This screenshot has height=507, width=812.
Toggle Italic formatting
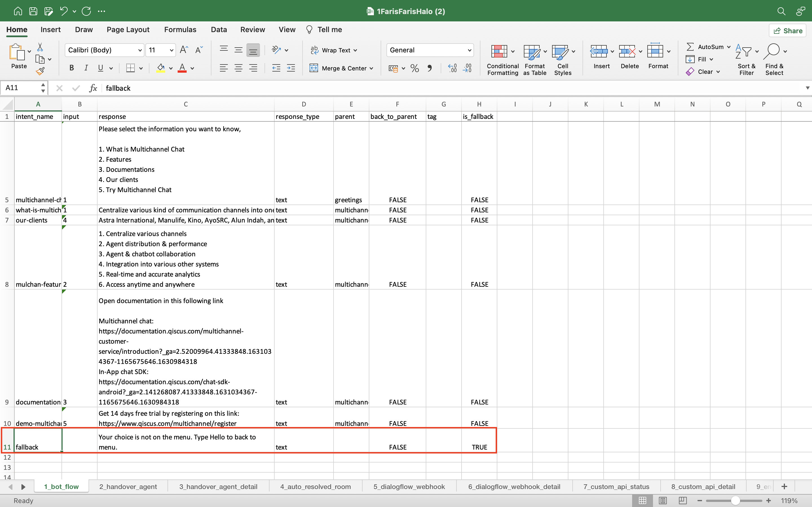tap(86, 68)
